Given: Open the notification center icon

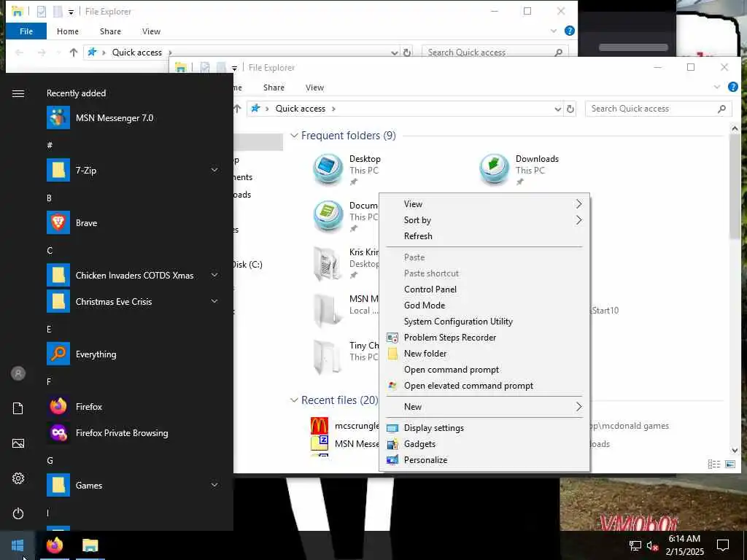Looking at the screenshot, I should coord(723,545).
